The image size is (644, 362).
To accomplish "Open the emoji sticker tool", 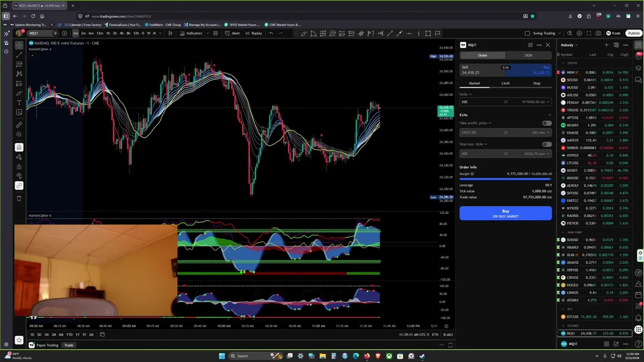I will click(19, 112).
